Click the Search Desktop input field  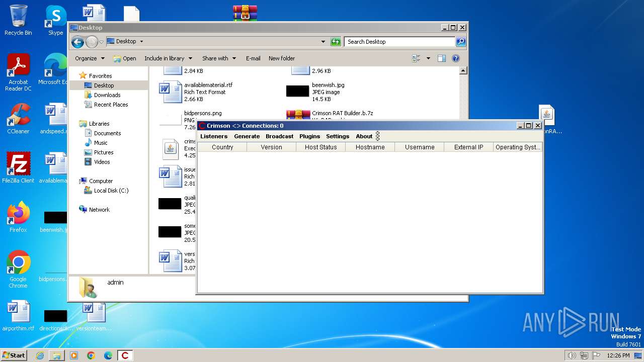pos(400,42)
